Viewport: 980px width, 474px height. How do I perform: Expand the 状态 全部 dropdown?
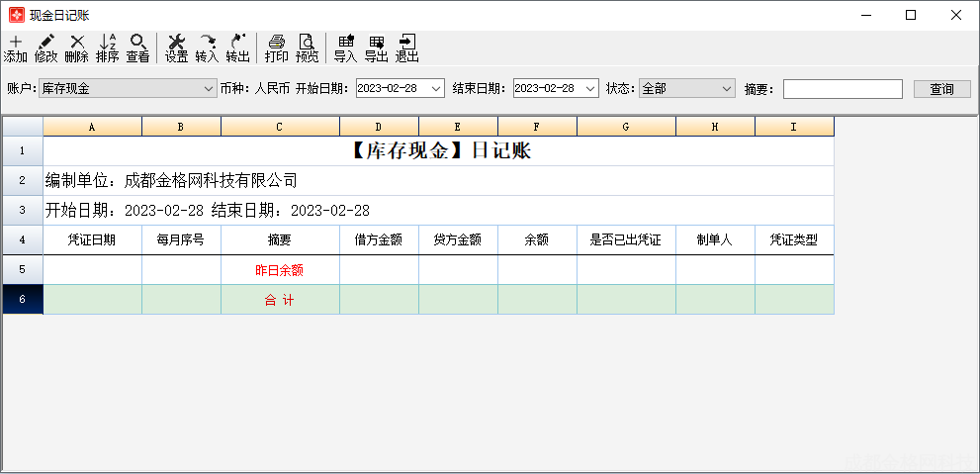(727, 89)
